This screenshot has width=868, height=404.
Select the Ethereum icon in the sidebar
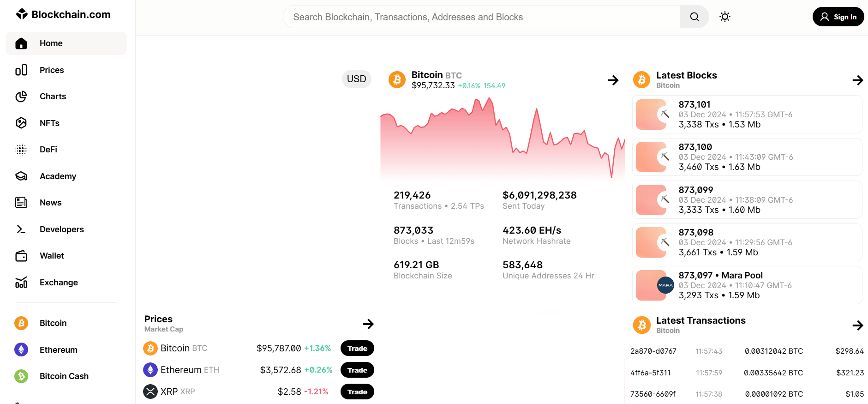pos(21,350)
